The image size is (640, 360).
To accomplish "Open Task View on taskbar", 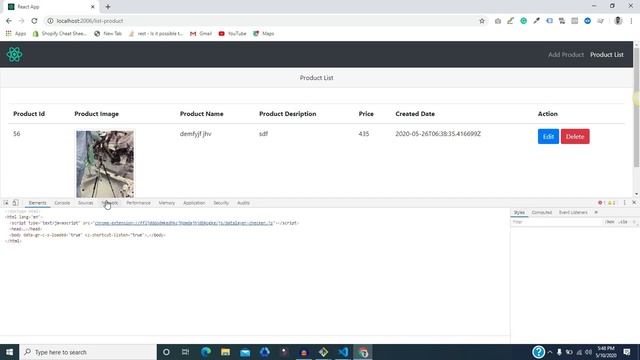I will (185, 352).
